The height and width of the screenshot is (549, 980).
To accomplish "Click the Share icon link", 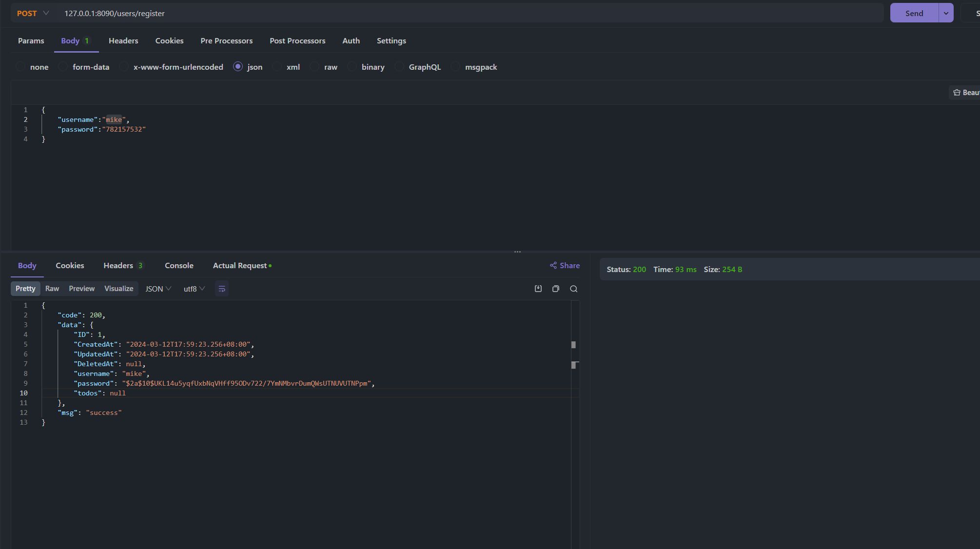I will tap(565, 265).
